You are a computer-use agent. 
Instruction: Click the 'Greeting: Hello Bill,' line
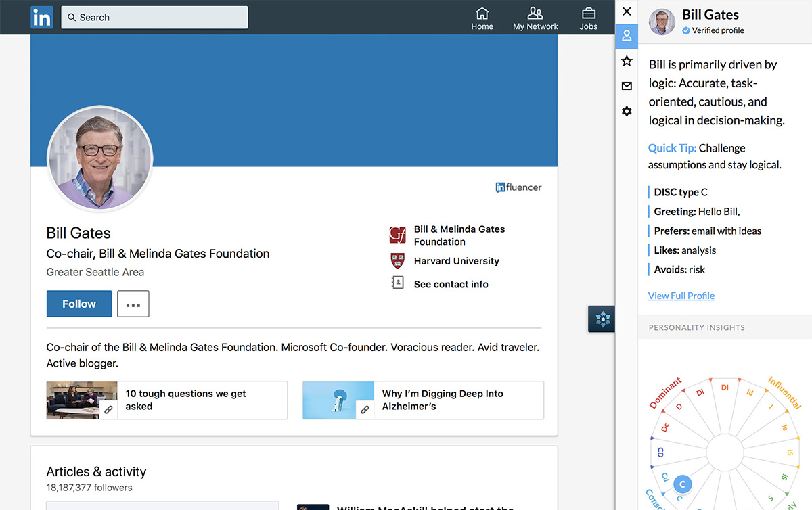click(x=697, y=212)
